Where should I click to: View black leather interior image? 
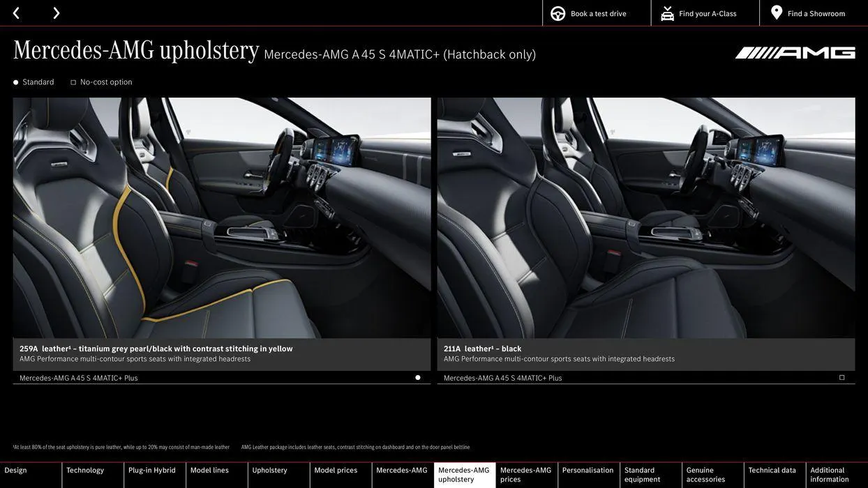pos(645,218)
